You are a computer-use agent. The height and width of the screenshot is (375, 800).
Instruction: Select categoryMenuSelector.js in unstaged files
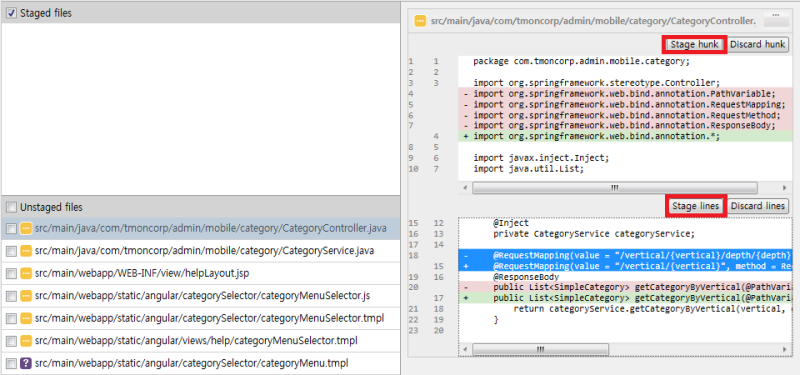pos(201,296)
